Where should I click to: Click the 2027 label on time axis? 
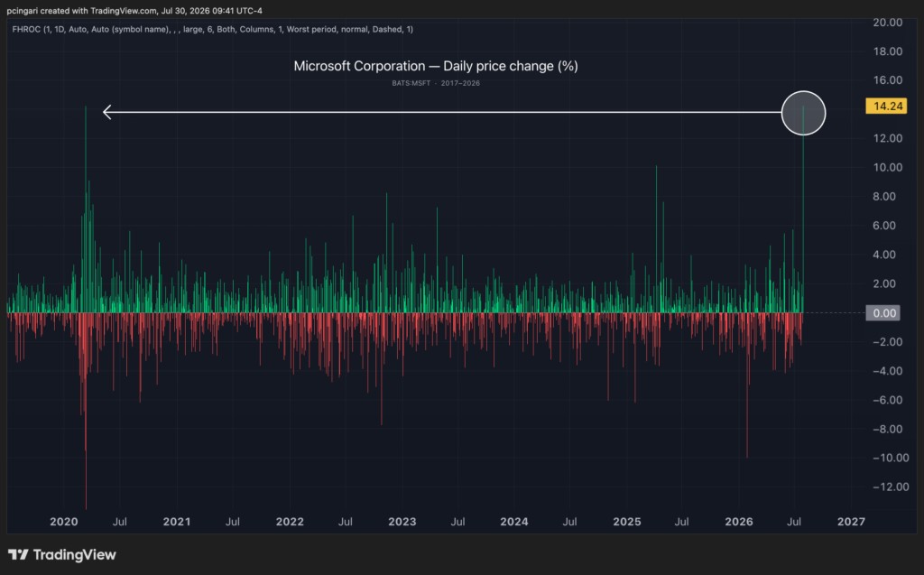click(851, 522)
